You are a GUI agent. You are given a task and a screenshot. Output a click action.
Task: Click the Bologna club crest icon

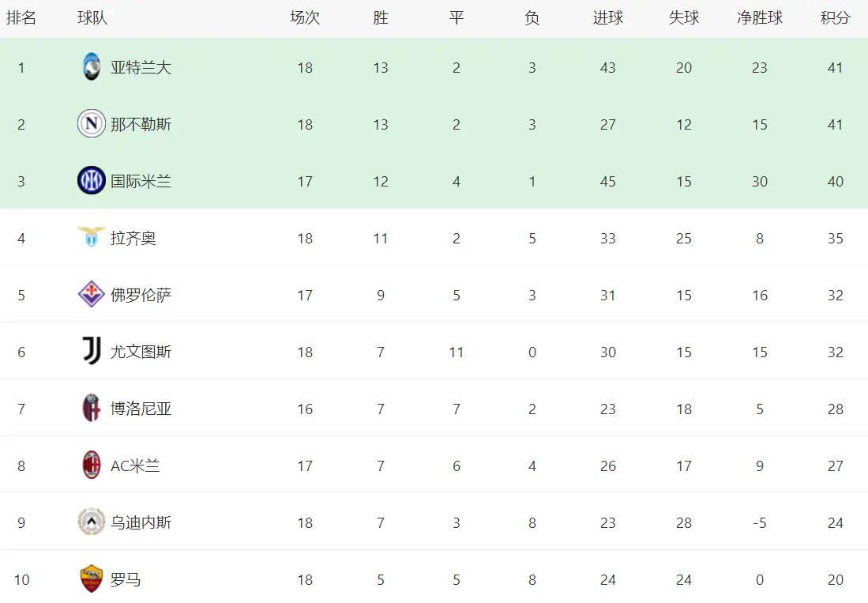[x=92, y=409]
